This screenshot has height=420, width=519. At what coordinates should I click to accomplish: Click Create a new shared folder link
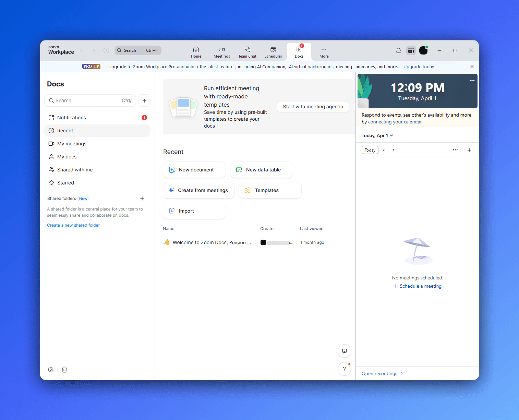(x=73, y=225)
